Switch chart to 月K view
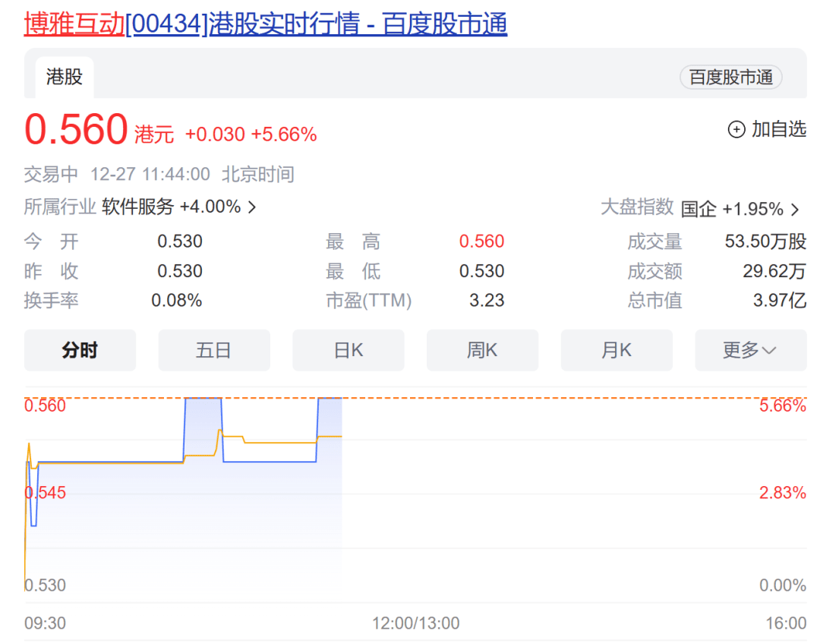Screen dimensions: 820x644 pos(617,350)
